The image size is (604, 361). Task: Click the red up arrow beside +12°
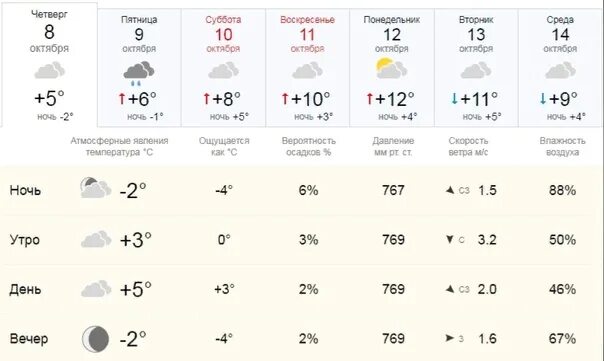point(370,99)
